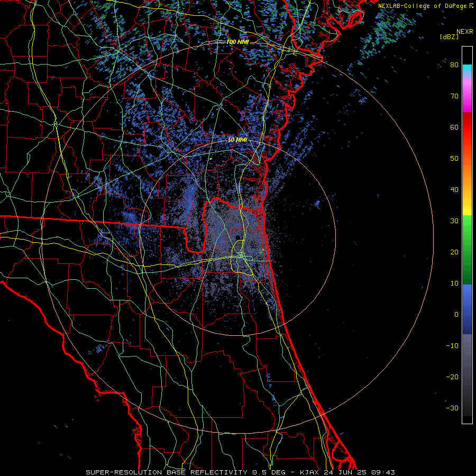Click the 10 value on the dBZ scale
Screen dimensions: 476x476
(454, 283)
